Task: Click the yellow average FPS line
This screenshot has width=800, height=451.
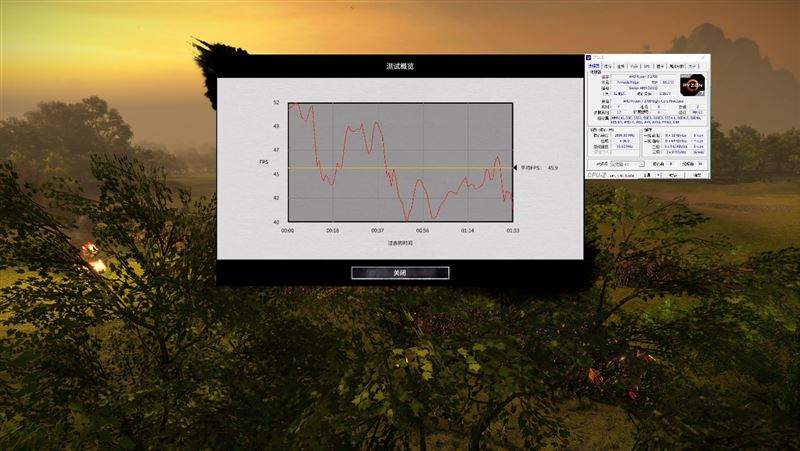Action: click(401, 168)
